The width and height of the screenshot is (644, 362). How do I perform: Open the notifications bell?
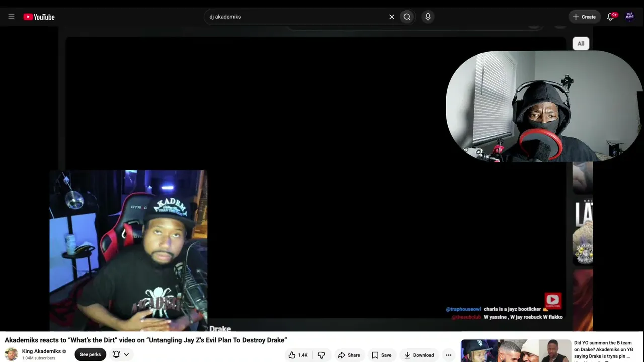tap(611, 17)
